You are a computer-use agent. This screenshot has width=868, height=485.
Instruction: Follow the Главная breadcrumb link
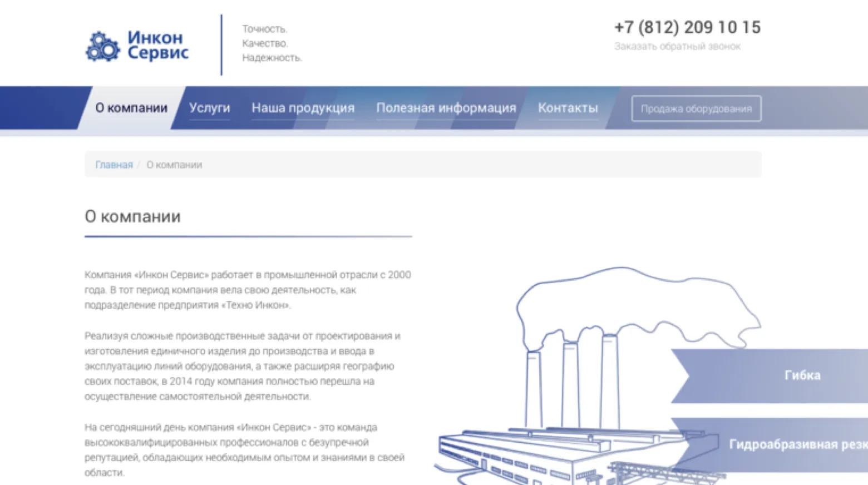[114, 165]
